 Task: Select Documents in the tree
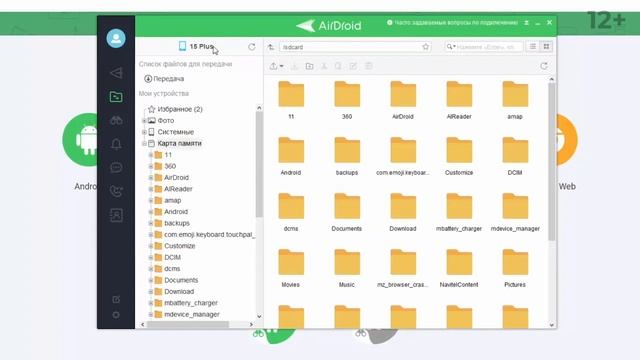[181, 280]
